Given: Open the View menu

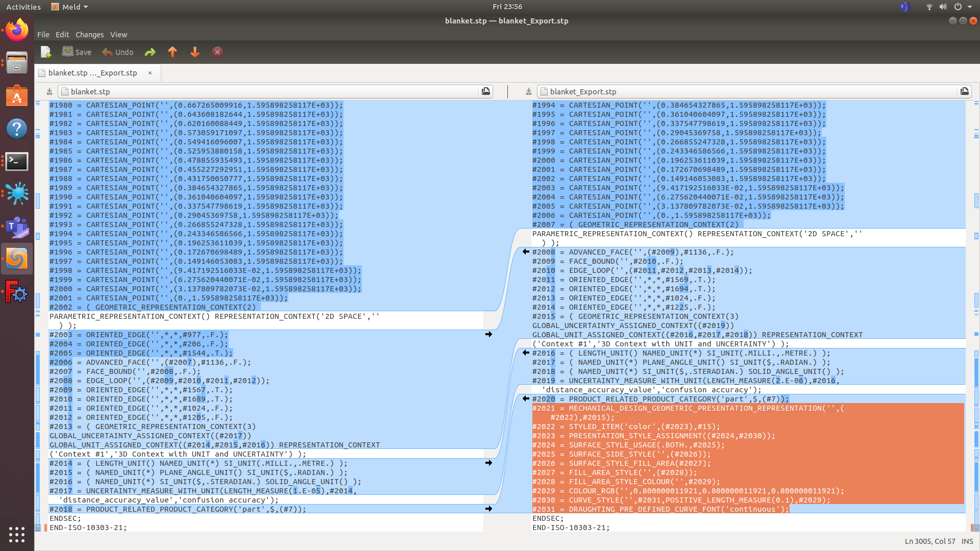Looking at the screenshot, I should point(118,34).
